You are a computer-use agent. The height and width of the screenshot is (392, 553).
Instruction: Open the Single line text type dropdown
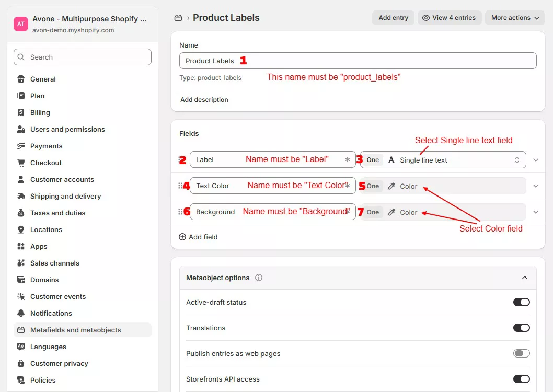click(x=443, y=160)
